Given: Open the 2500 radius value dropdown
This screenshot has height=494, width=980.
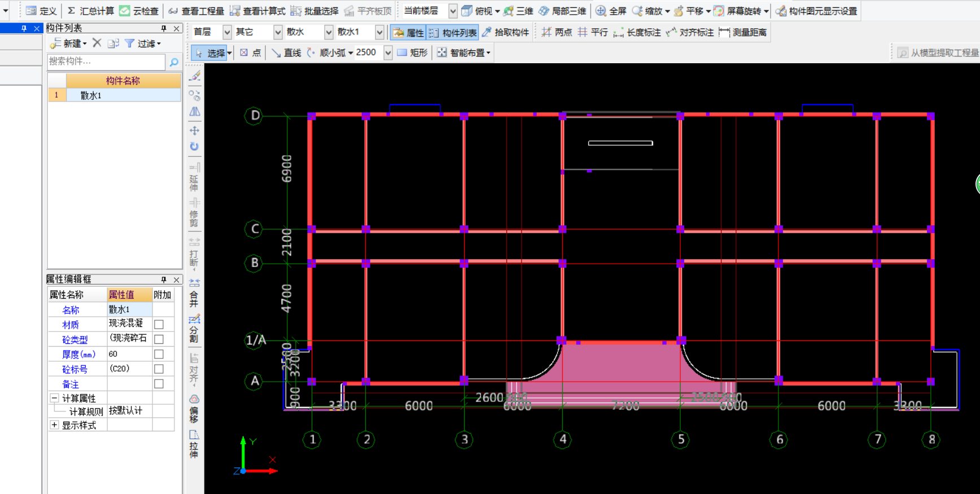Looking at the screenshot, I should click(x=388, y=53).
